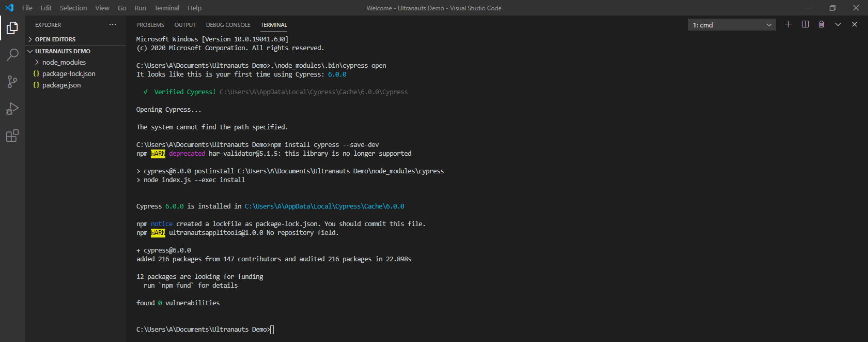Select the Terminal tab

274,25
